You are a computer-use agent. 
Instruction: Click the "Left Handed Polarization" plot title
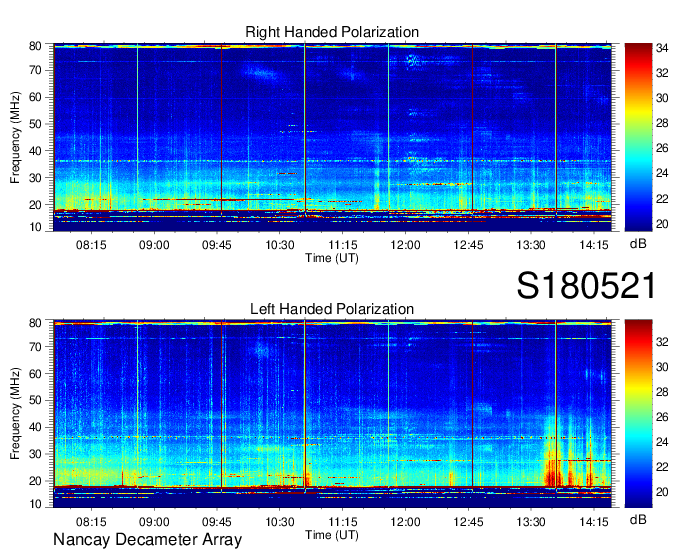click(332, 309)
